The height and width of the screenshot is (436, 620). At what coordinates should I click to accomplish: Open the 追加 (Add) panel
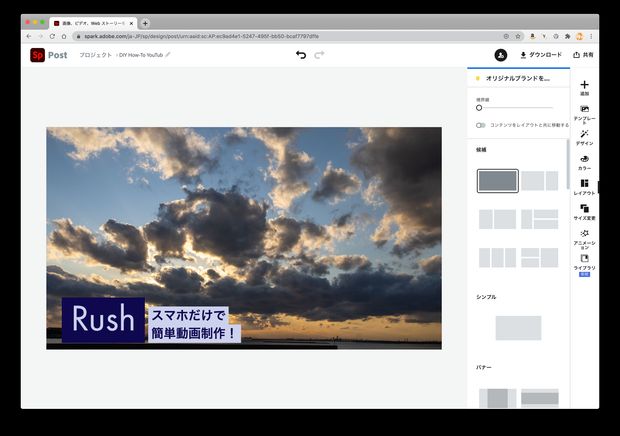coord(584,88)
